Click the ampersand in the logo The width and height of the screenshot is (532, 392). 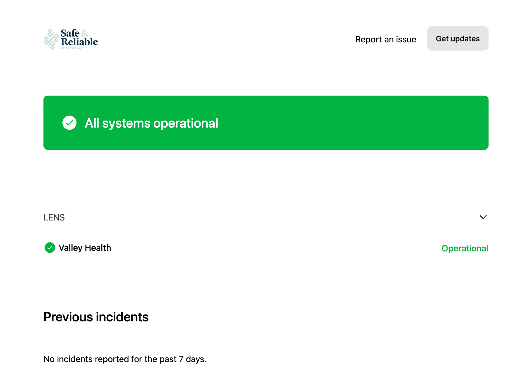click(x=85, y=33)
